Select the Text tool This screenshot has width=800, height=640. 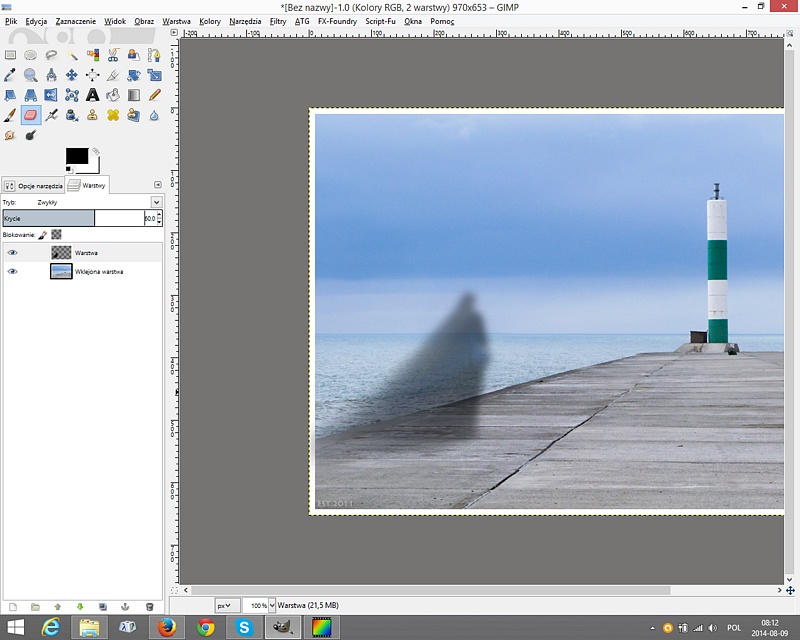pos(92,95)
